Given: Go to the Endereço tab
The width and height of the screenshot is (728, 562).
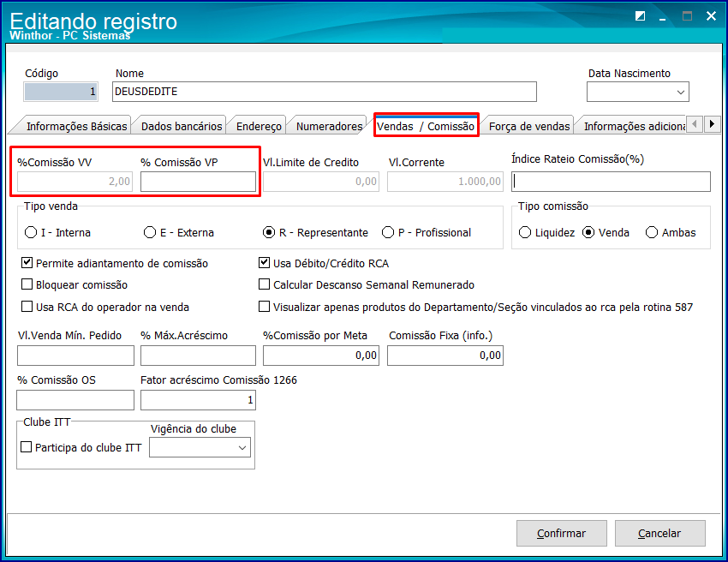Looking at the screenshot, I should click(259, 126).
